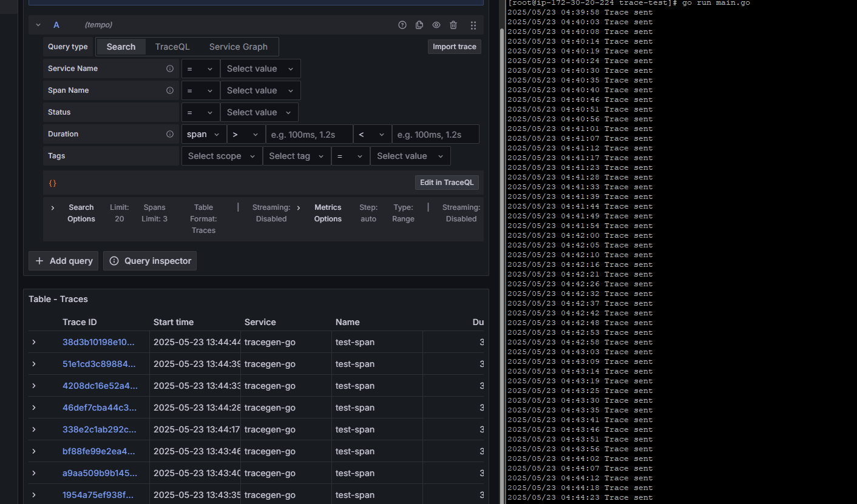Click the Service column header
857x504 pixels.
coord(260,322)
